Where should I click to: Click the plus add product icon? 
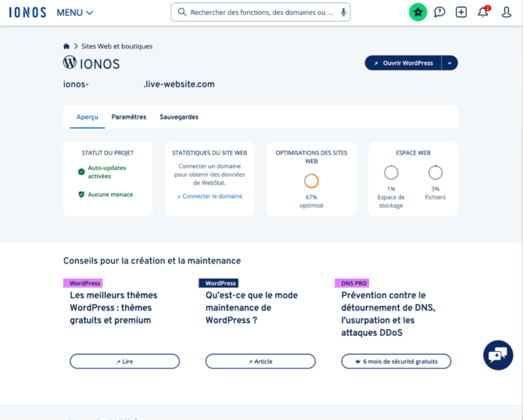[461, 13]
